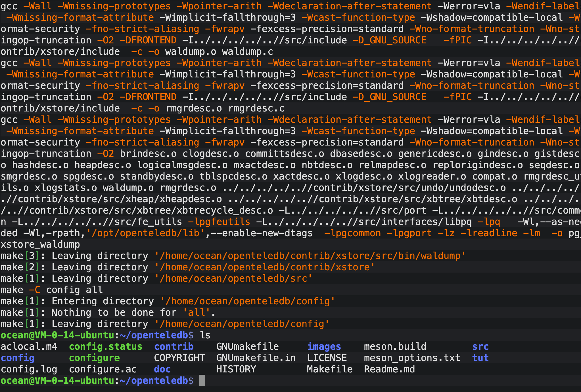Click the terminal cursor at the prompt

point(202,380)
